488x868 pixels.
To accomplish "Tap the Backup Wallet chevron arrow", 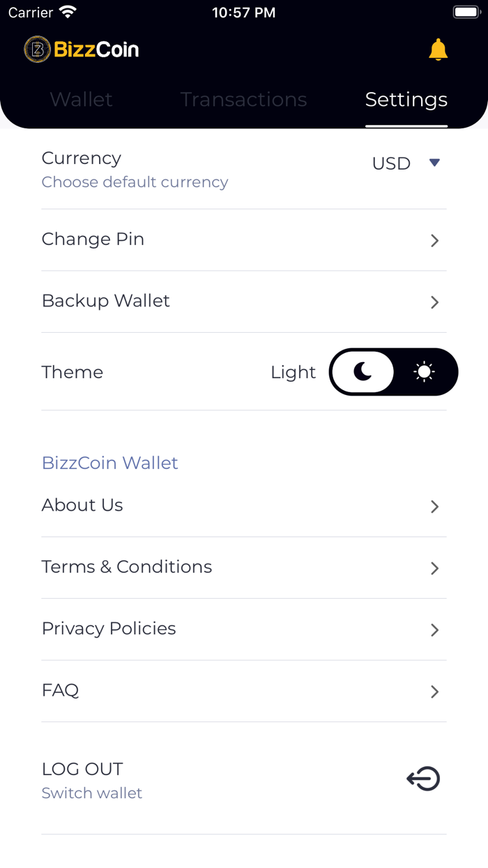I will click(x=434, y=302).
